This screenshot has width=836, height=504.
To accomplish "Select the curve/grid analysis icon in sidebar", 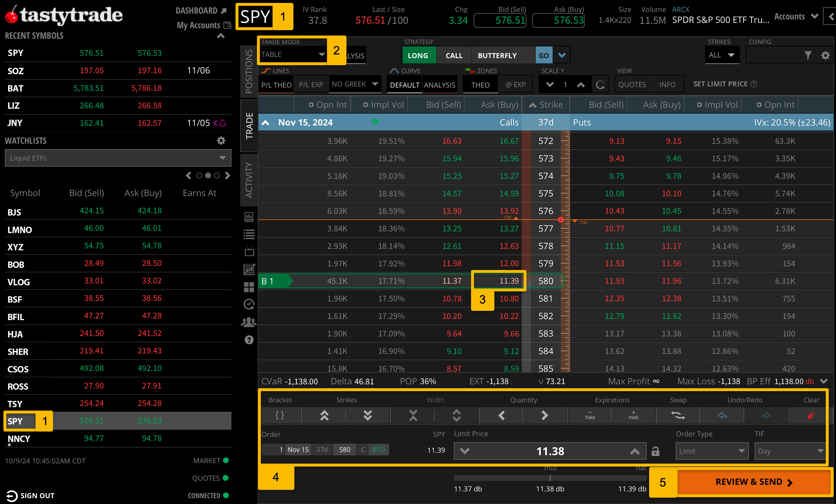I will pos(249,269).
